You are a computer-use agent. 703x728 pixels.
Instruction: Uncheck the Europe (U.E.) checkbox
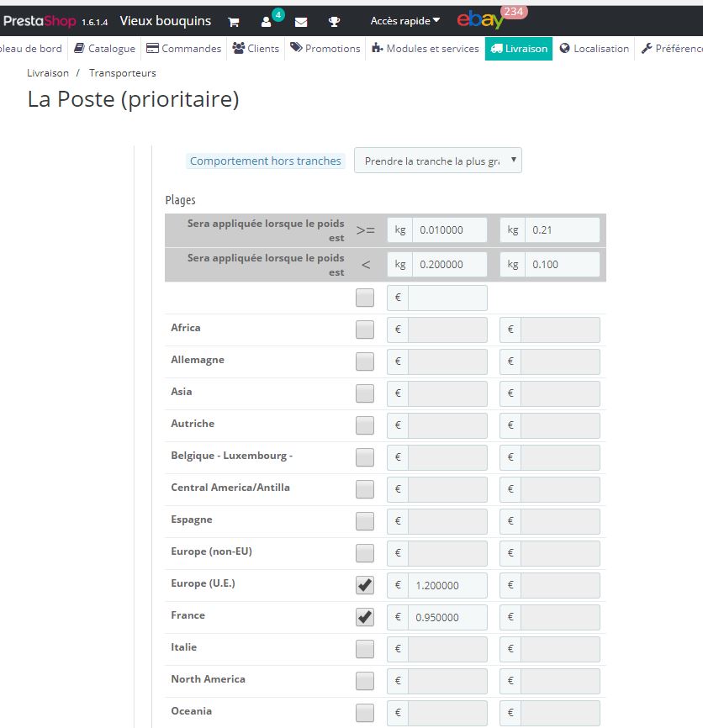pyautogui.click(x=365, y=585)
